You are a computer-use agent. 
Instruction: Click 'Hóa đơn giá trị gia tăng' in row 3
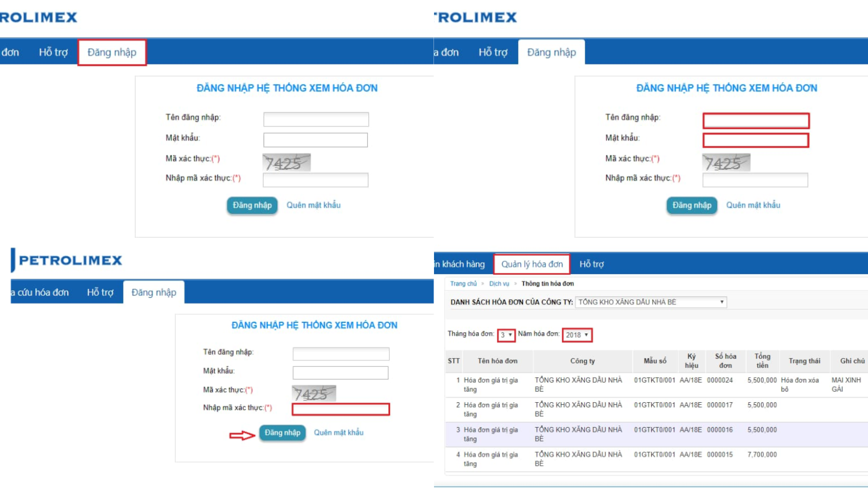coord(491,434)
